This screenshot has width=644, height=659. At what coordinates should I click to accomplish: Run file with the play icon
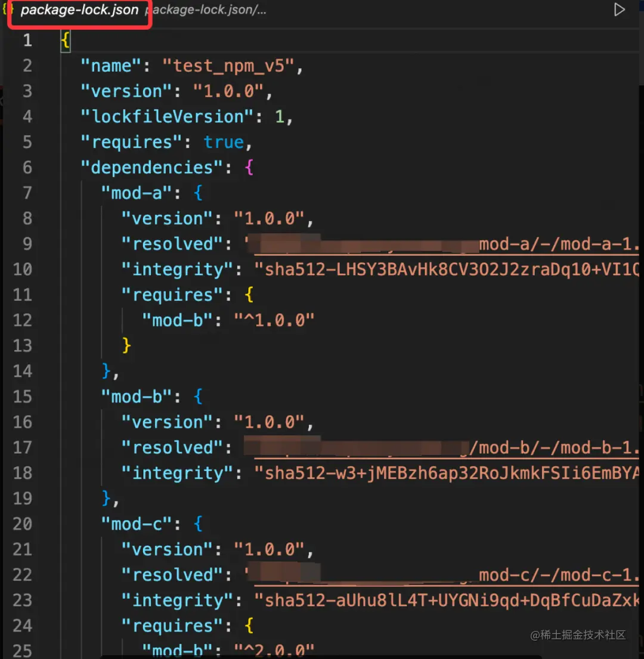click(x=619, y=10)
